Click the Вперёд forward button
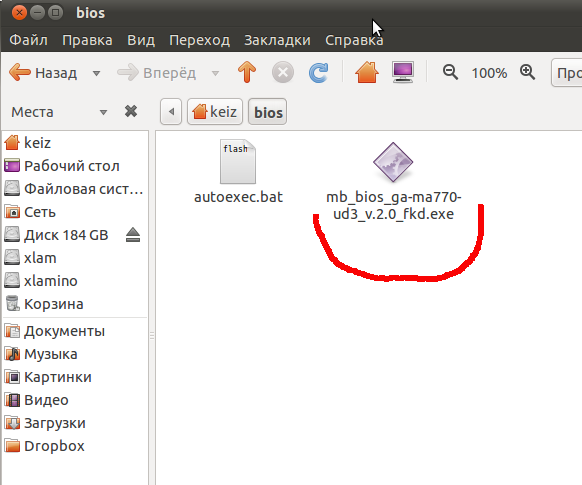Image resolution: width=582 pixels, height=485 pixels. [157, 73]
